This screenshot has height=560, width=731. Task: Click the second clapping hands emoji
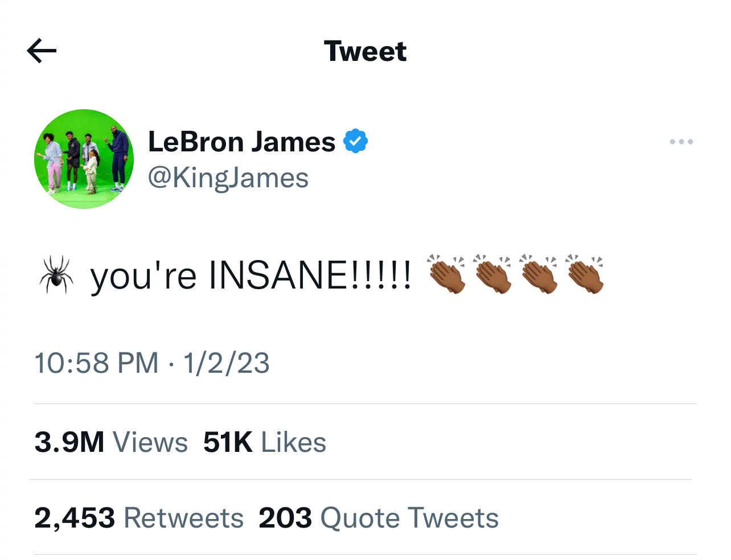pos(492,274)
